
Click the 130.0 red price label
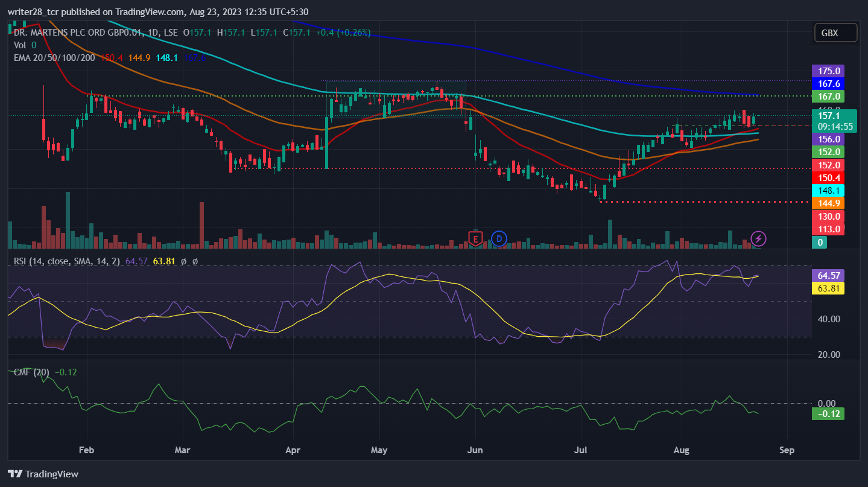(828, 216)
